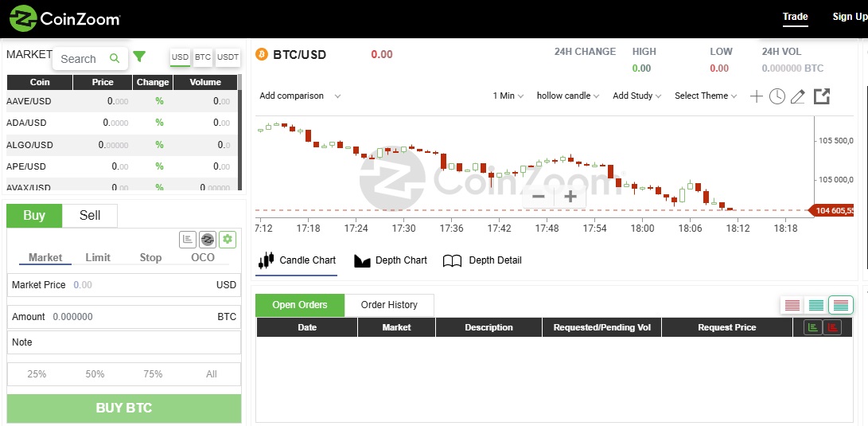This screenshot has height=426, width=868.
Task: Select BTC market filter
Action: [203, 57]
